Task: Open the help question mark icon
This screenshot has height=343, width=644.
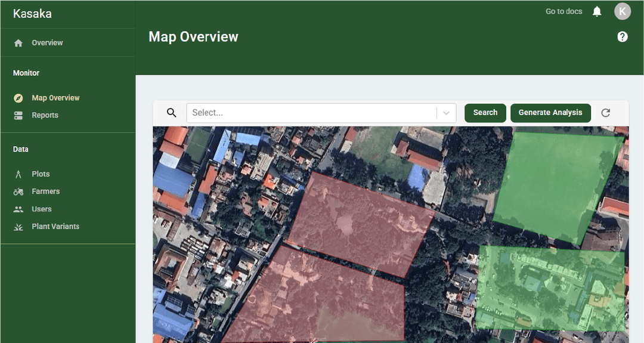Action: (623, 37)
